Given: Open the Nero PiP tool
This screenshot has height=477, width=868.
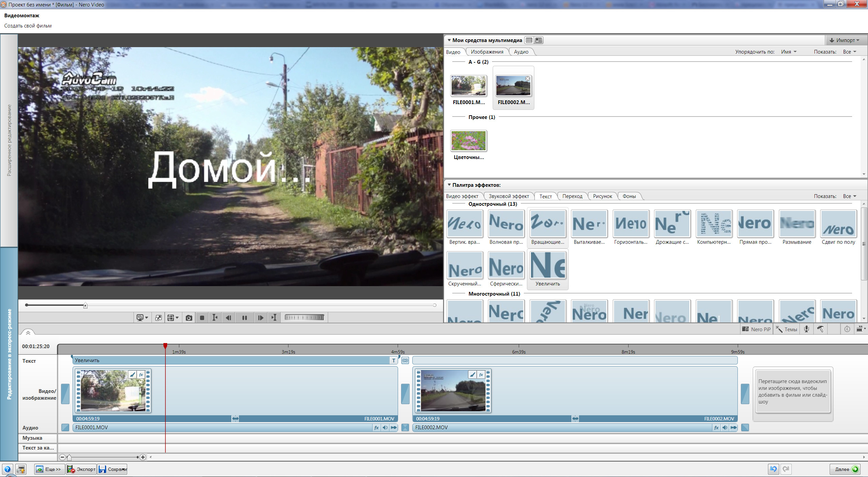Looking at the screenshot, I should click(756, 329).
